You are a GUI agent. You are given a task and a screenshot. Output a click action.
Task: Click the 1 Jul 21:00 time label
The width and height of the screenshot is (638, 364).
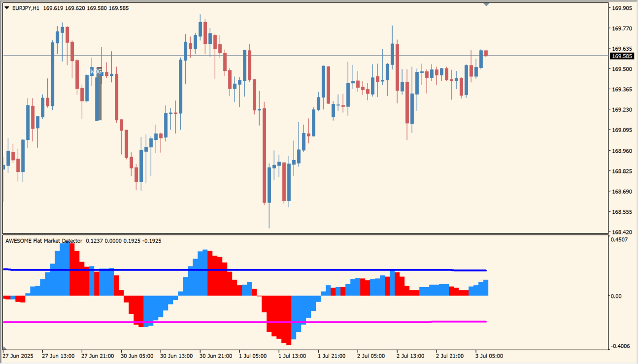(332, 356)
